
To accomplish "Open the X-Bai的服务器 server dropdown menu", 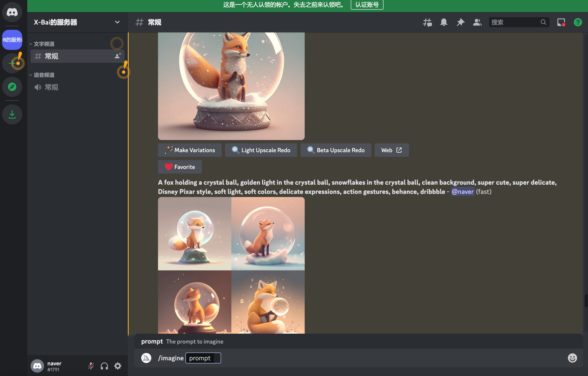I will pyautogui.click(x=117, y=22).
